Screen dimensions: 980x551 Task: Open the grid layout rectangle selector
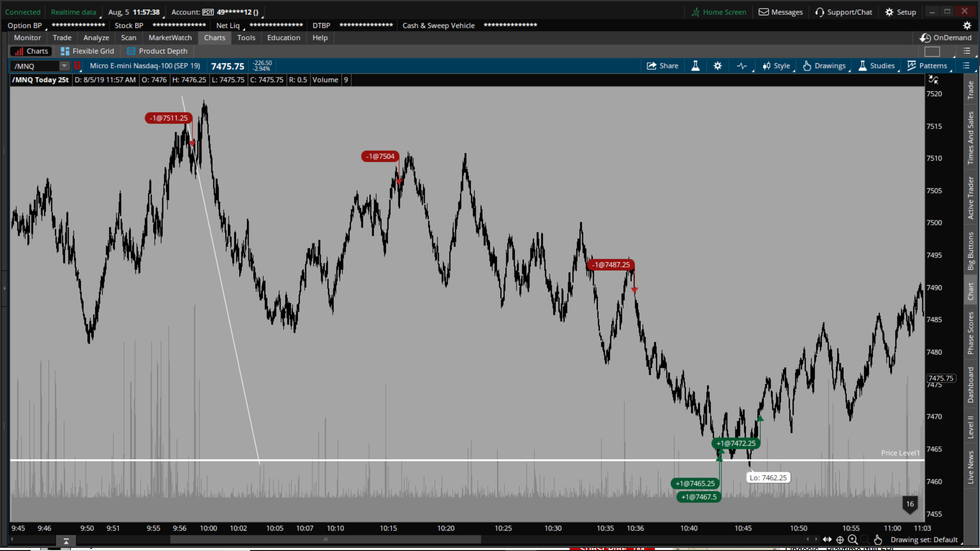pos(932,52)
